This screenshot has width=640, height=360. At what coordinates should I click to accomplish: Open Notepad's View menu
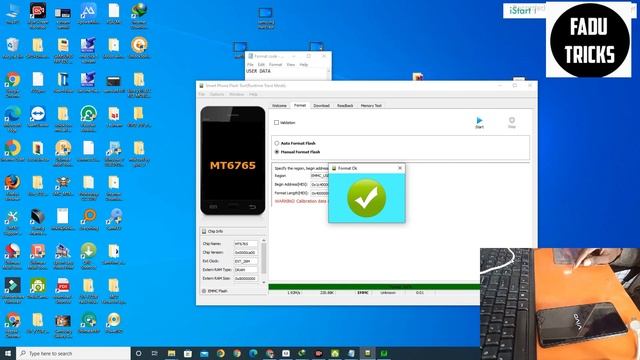tap(291, 64)
